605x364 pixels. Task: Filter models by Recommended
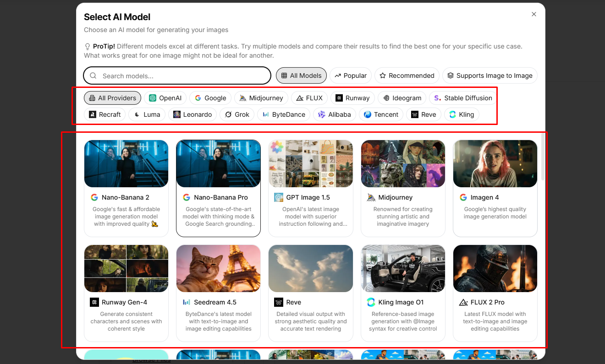pyautogui.click(x=407, y=76)
